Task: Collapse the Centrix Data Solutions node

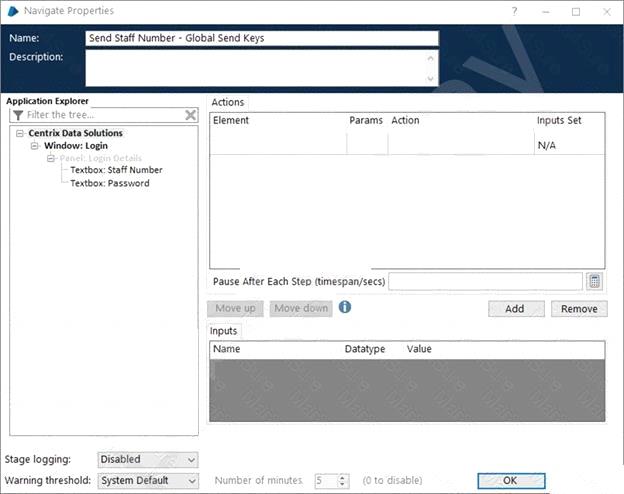Action: [21, 133]
